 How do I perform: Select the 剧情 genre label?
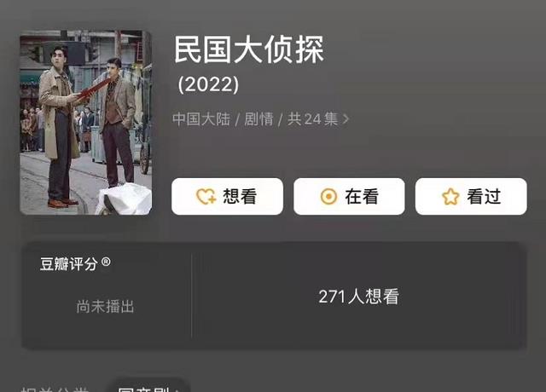[258, 119]
